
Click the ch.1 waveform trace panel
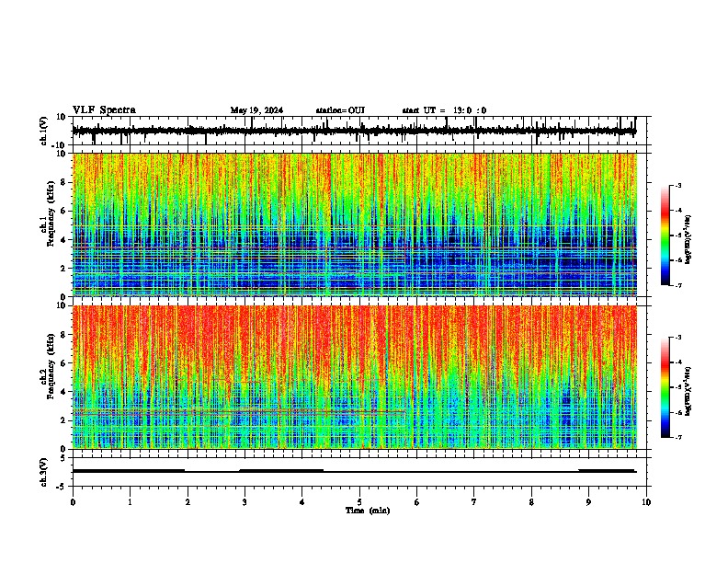361,131
